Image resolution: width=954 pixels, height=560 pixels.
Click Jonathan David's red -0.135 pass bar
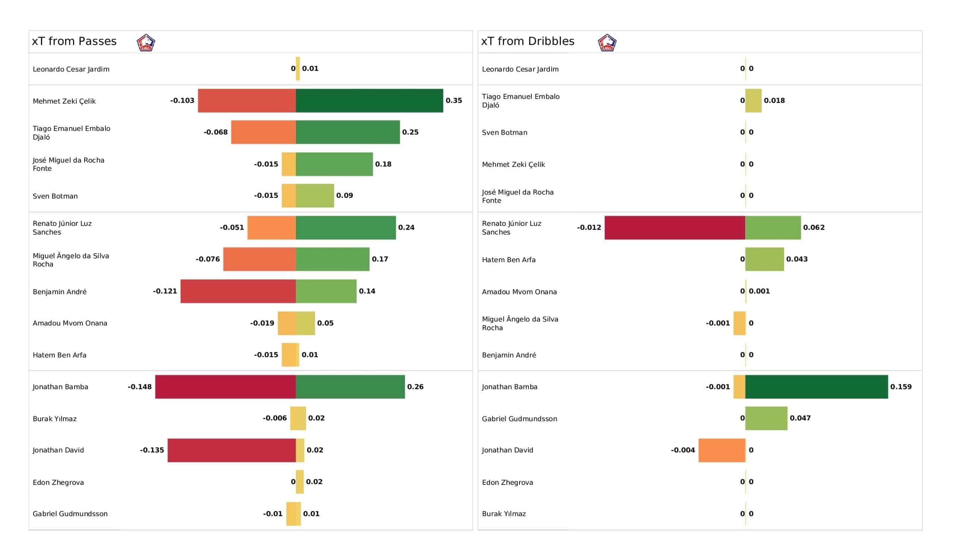click(x=232, y=450)
